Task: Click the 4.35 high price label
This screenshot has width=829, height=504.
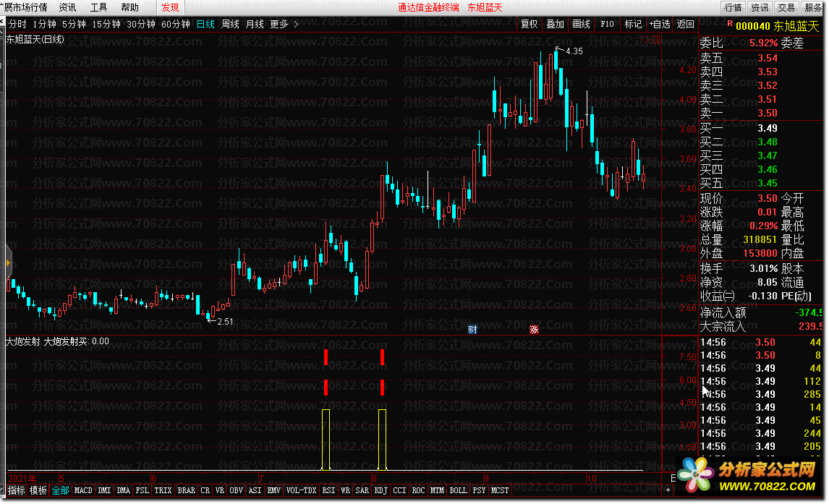Action: 574,51
